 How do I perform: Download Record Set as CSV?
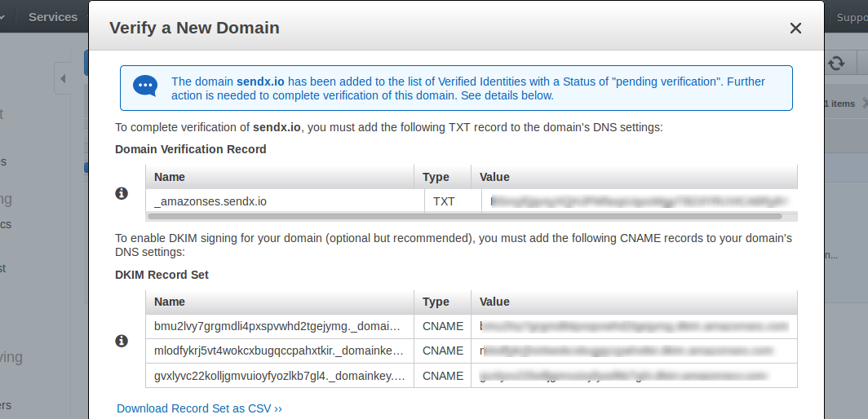(x=199, y=408)
